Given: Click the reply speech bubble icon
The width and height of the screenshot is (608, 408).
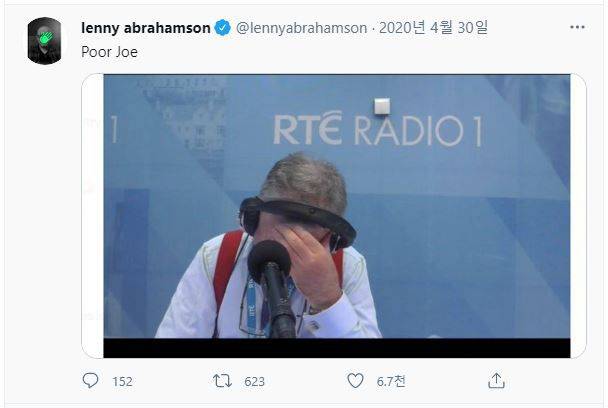Looking at the screenshot, I should pos(90,380).
